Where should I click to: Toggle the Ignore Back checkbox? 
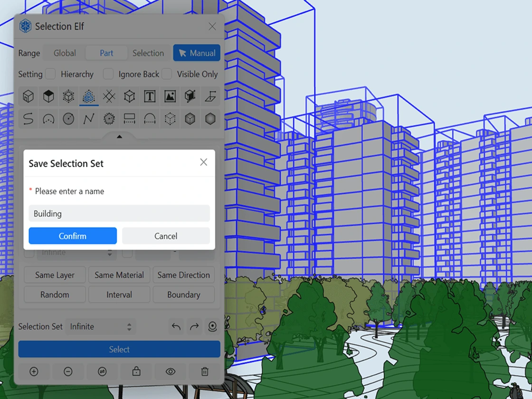pyautogui.click(x=108, y=74)
